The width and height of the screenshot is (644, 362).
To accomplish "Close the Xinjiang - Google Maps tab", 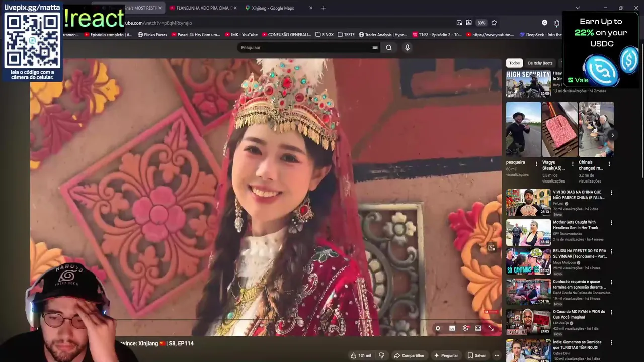I will pos(310,8).
